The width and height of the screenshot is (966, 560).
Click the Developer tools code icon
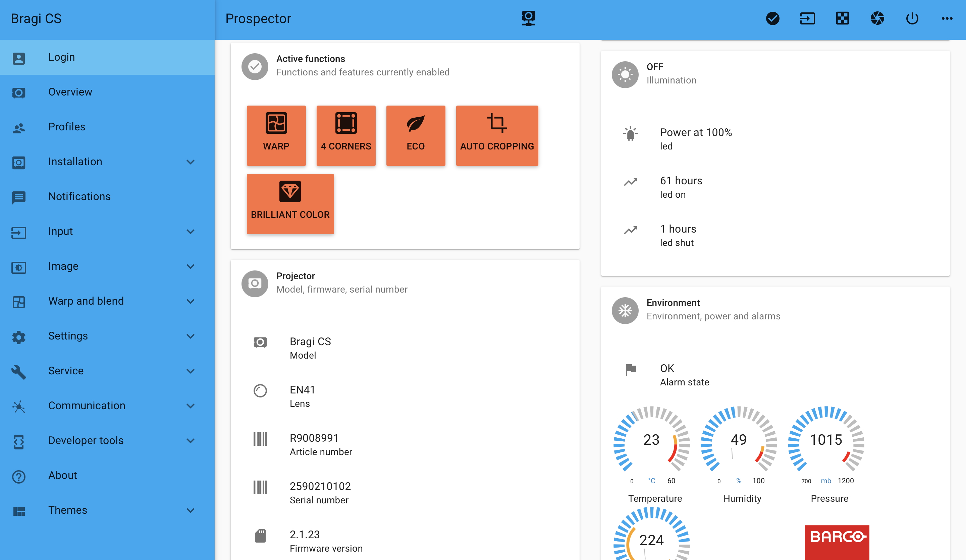[19, 441]
